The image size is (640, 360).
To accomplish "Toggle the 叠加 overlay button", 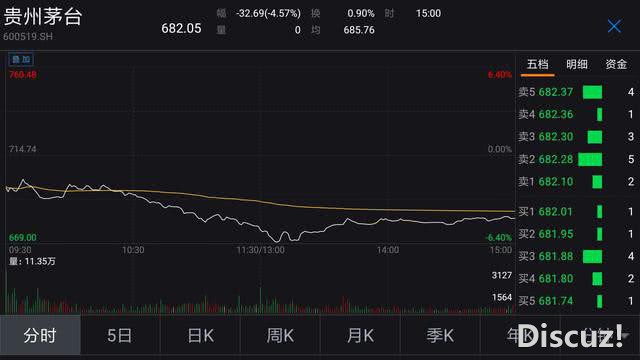I will (x=21, y=60).
